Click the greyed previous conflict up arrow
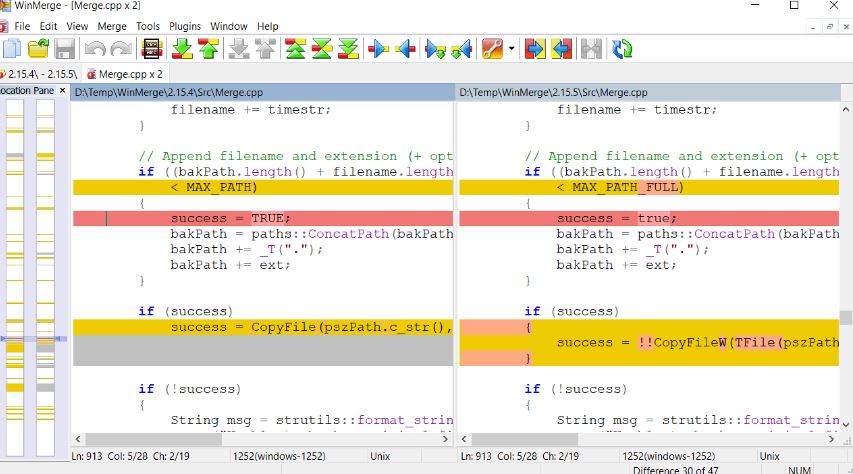Screen dimensions: 853x474 click(265, 49)
